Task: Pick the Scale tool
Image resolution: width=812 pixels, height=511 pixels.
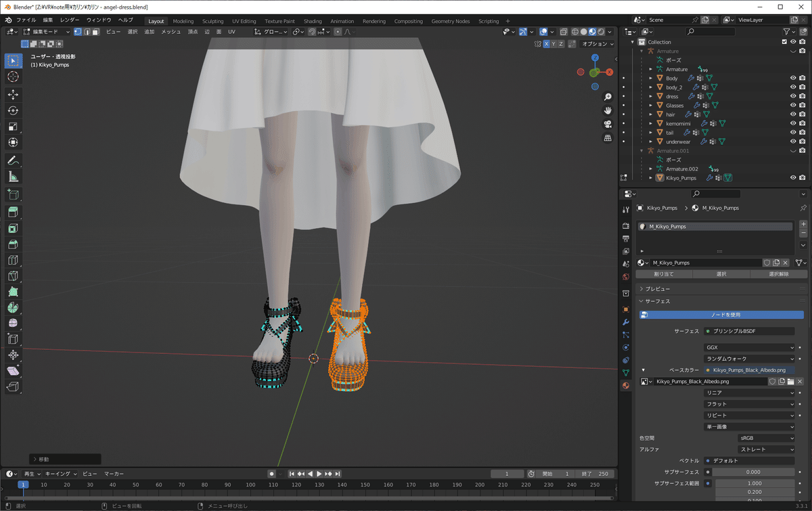Action: coord(13,127)
